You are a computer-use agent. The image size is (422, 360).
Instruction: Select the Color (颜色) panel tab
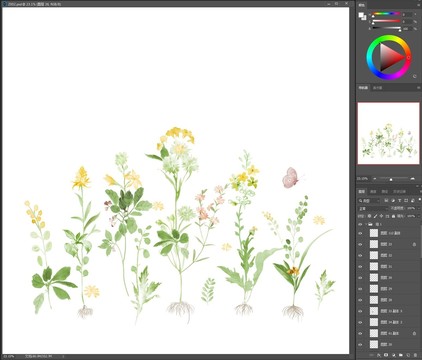click(362, 5)
